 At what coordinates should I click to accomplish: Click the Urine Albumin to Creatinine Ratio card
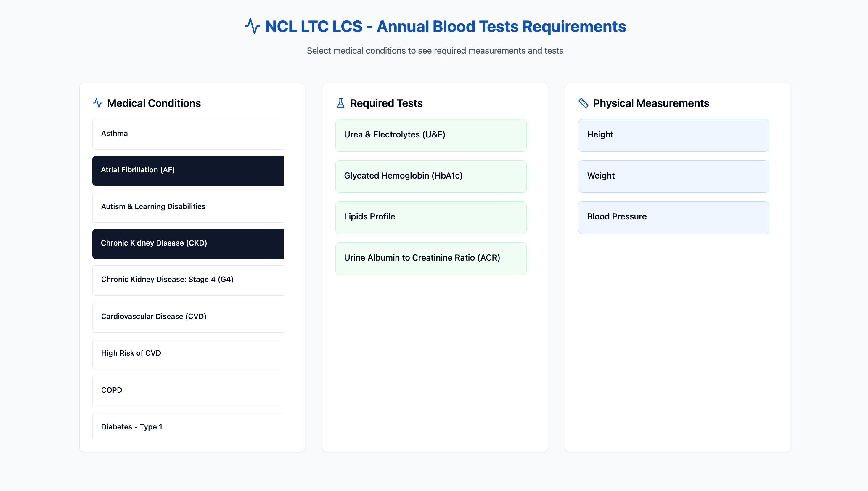click(431, 258)
